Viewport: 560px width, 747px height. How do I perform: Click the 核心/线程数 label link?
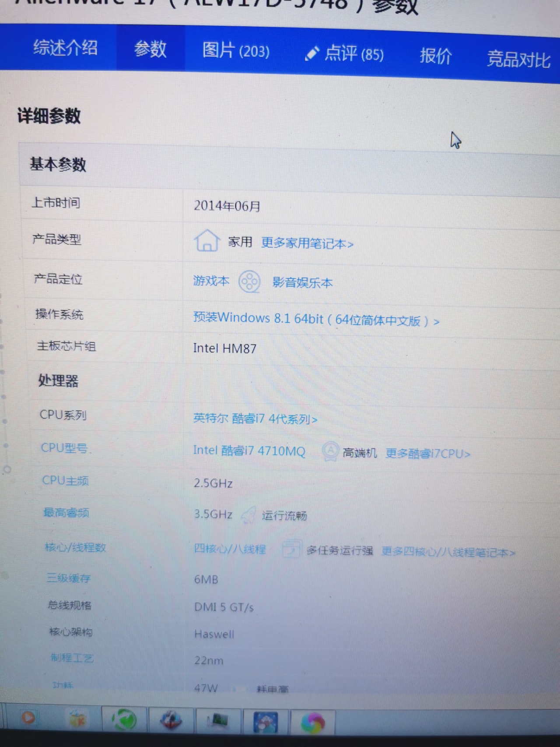pos(75,547)
